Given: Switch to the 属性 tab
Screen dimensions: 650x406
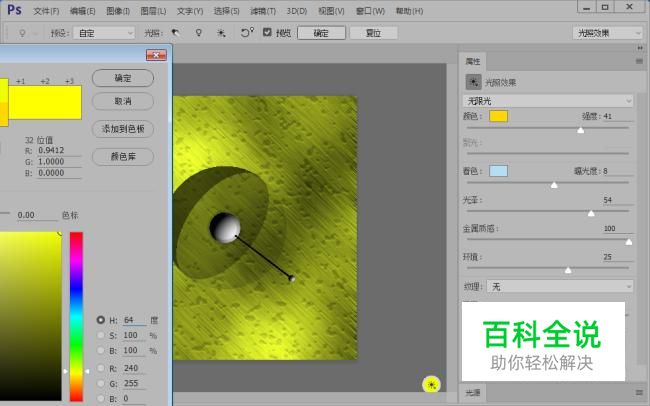Looking at the screenshot, I should click(x=473, y=61).
